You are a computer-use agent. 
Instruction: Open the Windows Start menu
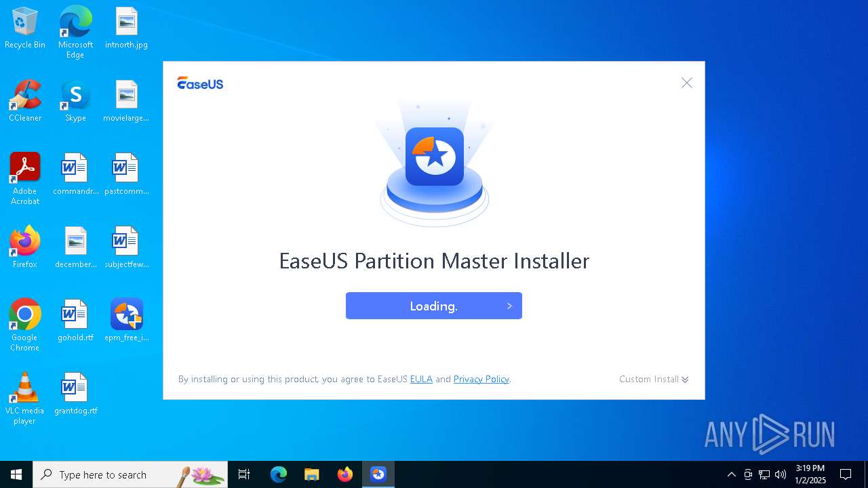pos(16,474)
